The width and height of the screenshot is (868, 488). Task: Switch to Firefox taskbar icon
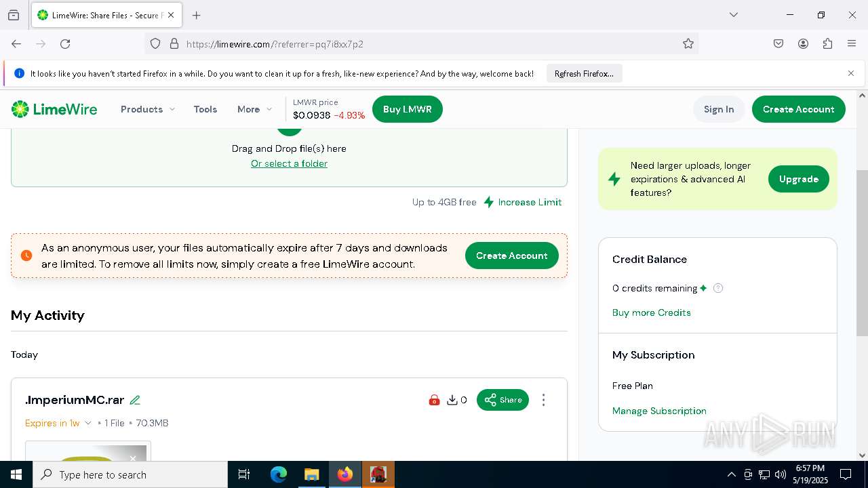pyautogui.click(x=345, y=474)
